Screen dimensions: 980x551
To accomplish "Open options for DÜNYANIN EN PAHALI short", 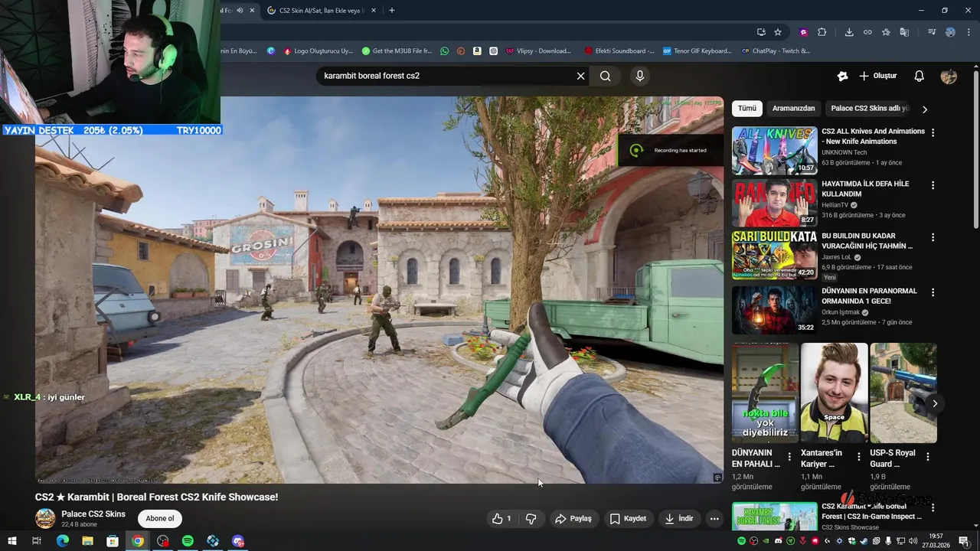I will pos(789,457).
